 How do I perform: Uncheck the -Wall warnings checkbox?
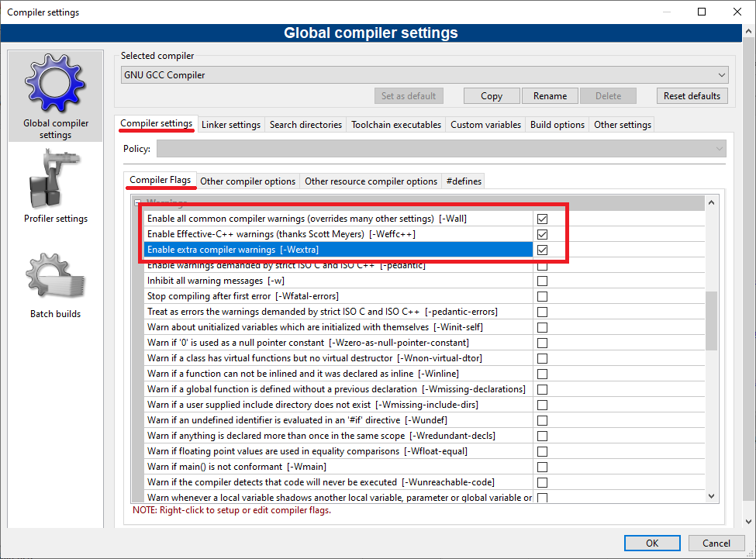(x=542, y=219)
